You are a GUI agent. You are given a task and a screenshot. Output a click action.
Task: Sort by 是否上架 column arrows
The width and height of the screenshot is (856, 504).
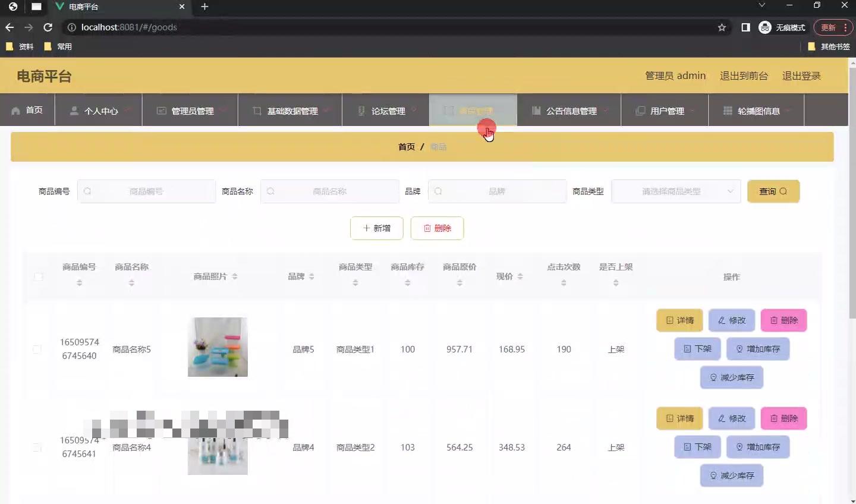click(x=616, y=283)
